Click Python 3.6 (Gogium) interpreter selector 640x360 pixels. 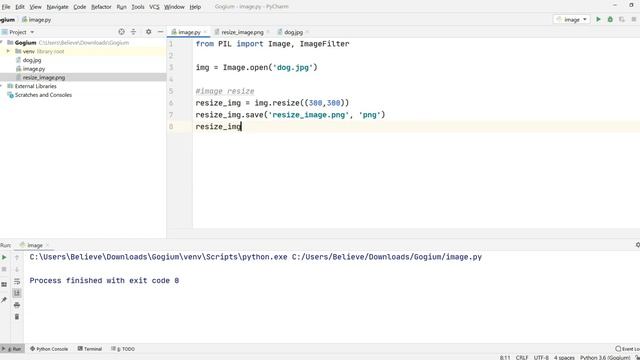[605, 358]
